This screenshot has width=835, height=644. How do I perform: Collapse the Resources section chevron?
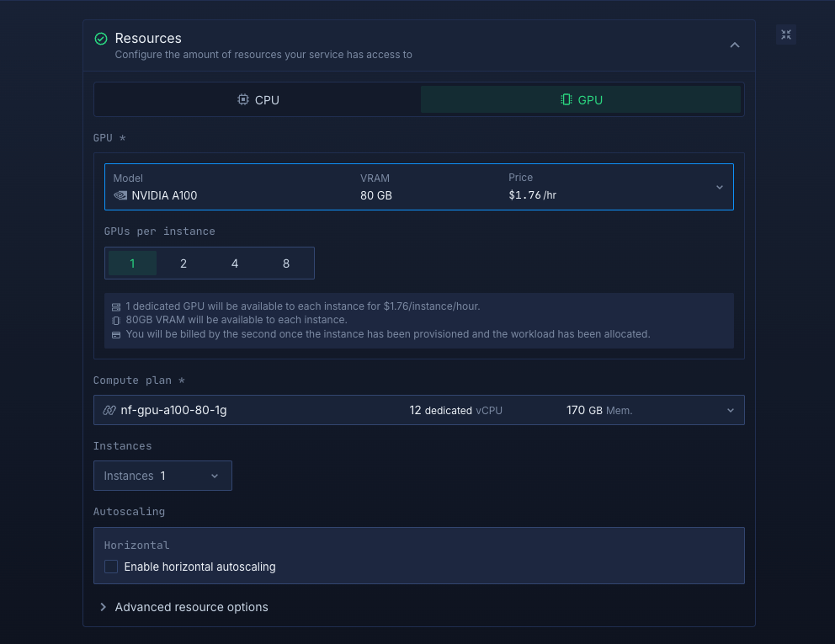[735, 45]
